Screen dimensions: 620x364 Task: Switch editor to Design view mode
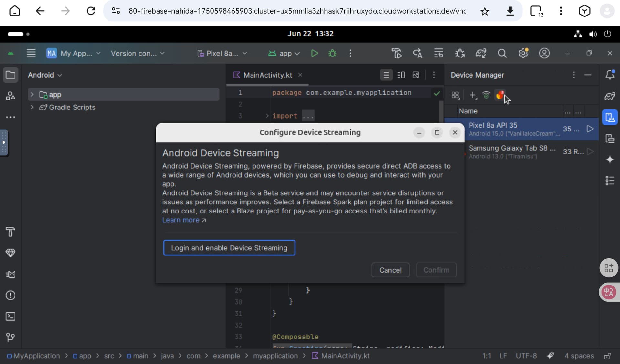click(416, 75)
